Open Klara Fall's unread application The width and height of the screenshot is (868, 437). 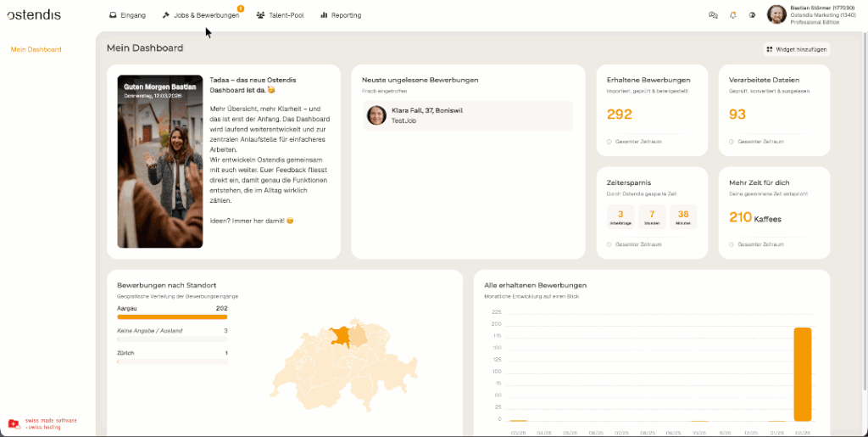(x=468, y=115)
